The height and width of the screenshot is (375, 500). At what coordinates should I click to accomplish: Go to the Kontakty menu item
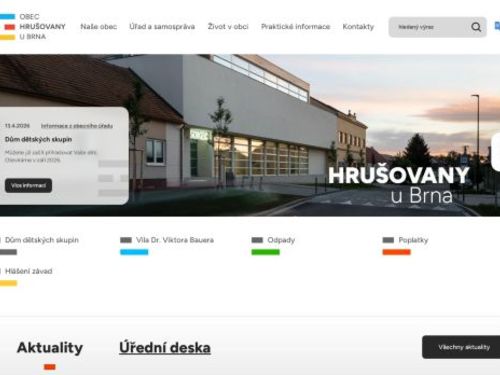358,27
